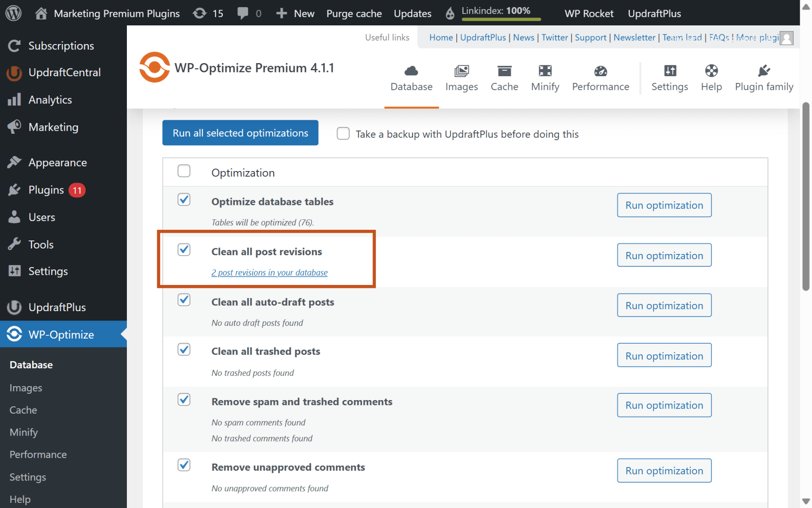Select the Images optimization icon
The height and width of the screenshot is (508, 812).
pos(461,71)
